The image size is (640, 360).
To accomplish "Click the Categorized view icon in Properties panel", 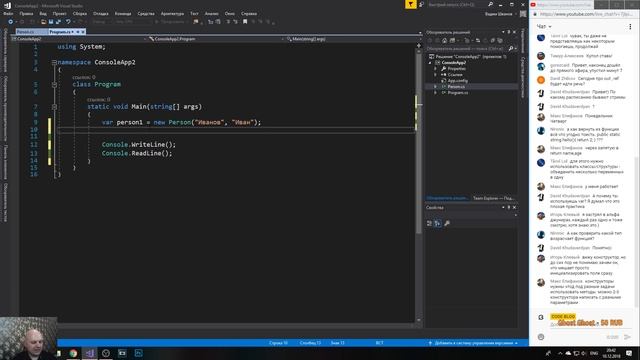I will pyautogui.click(x=429, y=223).
